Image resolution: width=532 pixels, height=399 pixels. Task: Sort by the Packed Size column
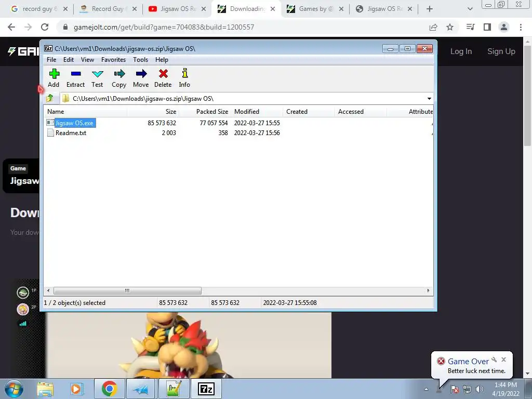205,112
